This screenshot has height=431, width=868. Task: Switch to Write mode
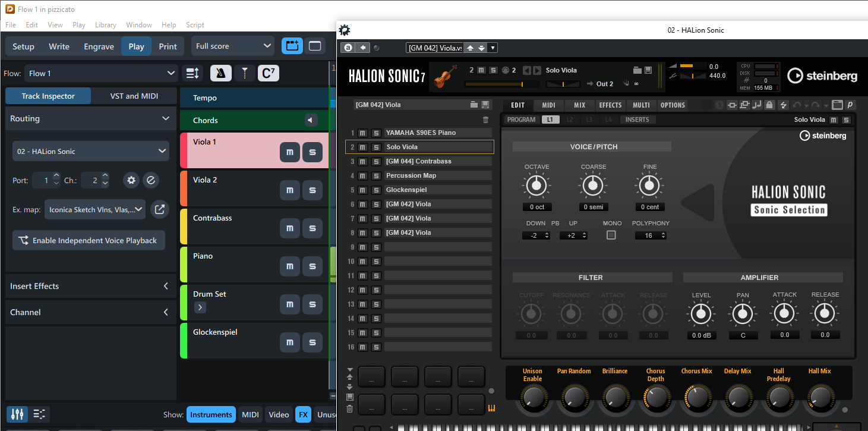point(59,46)
